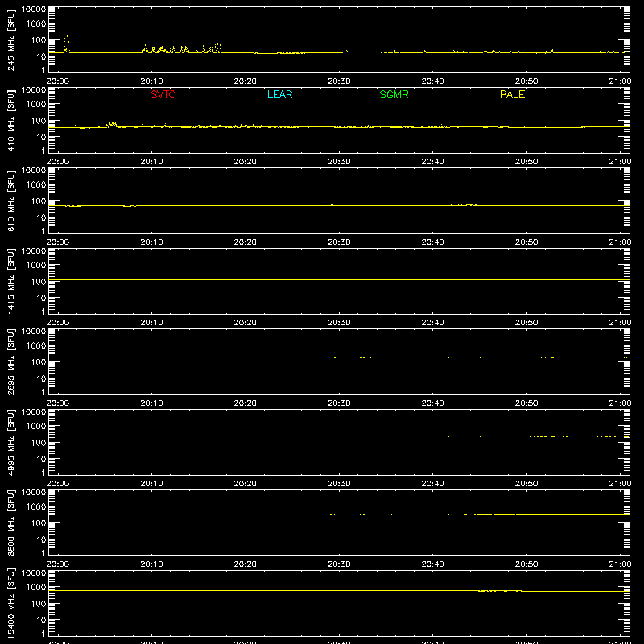Click the green SGMR station label
Screen dimensions: 644x644
pyautogui.click(x=394, y=94)
